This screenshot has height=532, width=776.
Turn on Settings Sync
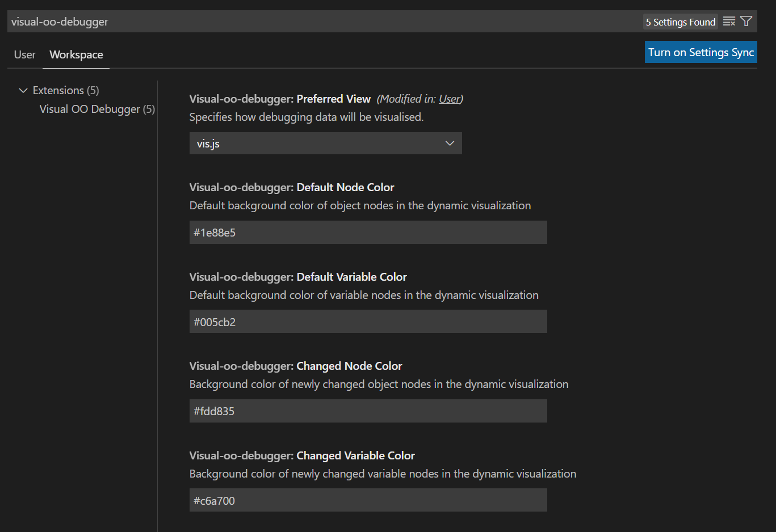pos(701,52)
